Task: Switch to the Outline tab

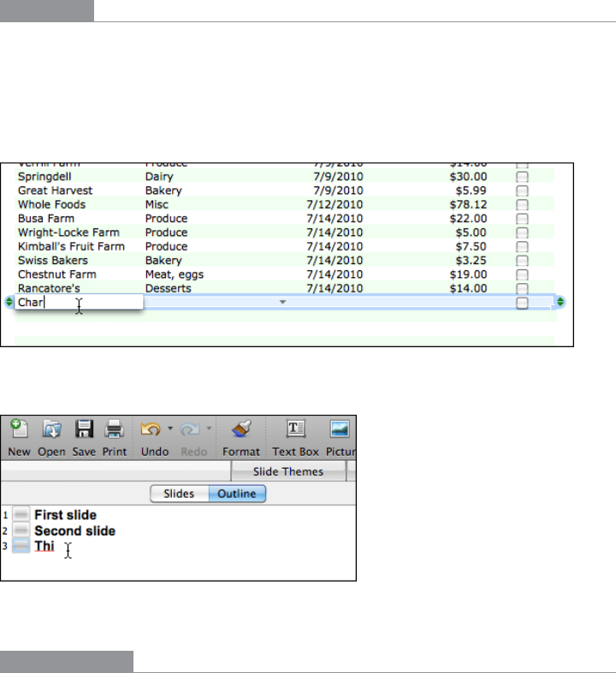Action: click(237, 493)
